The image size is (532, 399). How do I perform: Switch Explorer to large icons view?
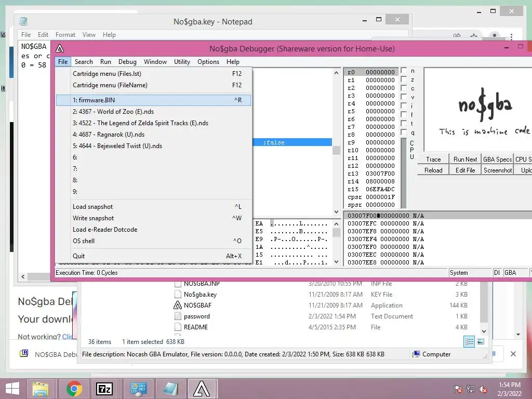(x=481, y=342)
